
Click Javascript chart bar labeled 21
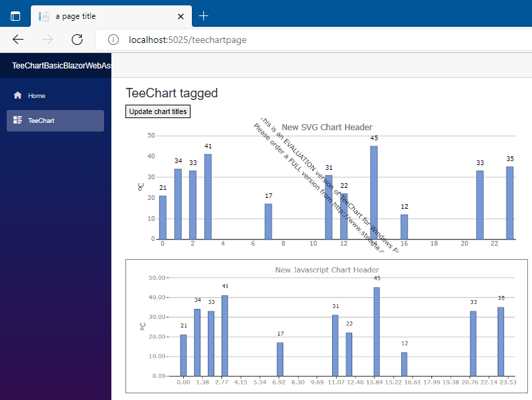point(184,356)
